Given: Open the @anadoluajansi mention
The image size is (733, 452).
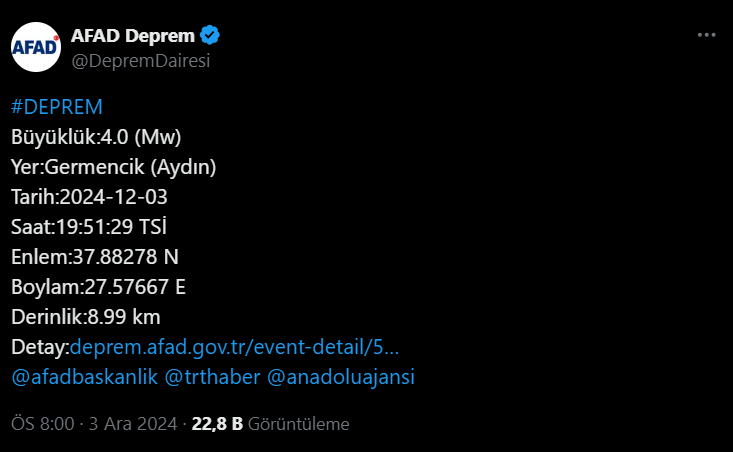Looking at the screenshot, I should click(341, 377).
